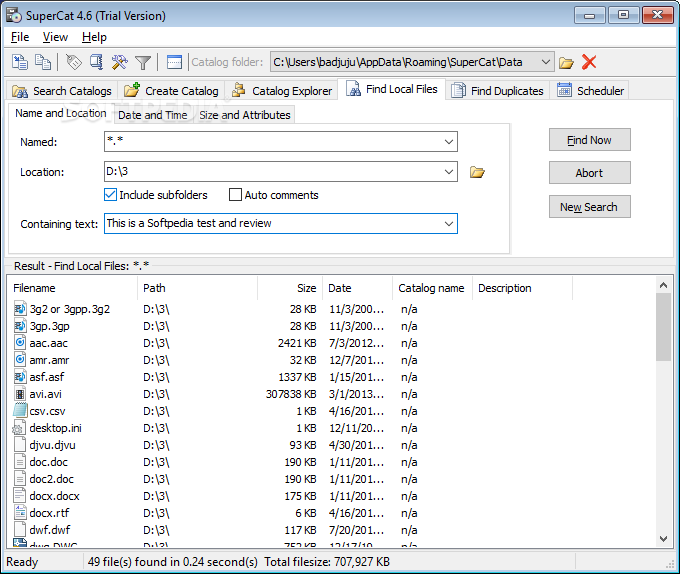Click the icon of dwf.dwf file

20,529
